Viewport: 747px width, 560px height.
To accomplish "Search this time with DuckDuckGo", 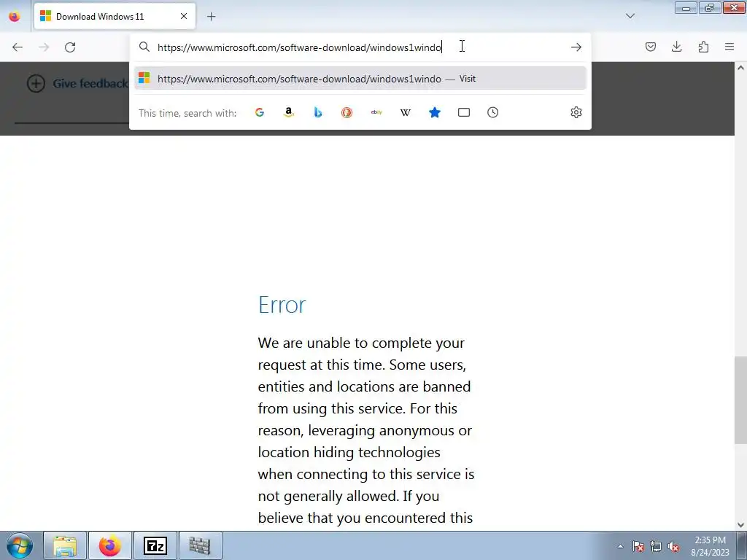I will [347, 112].
